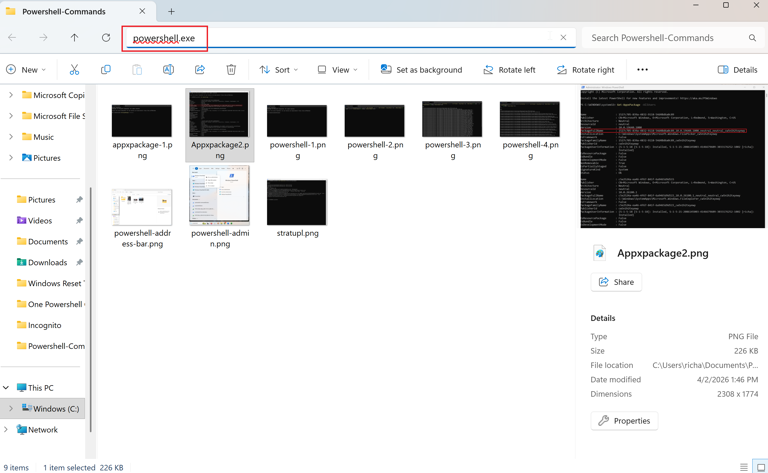
Task: Go back with the Back arrow
Action: (x=12, y=38)
